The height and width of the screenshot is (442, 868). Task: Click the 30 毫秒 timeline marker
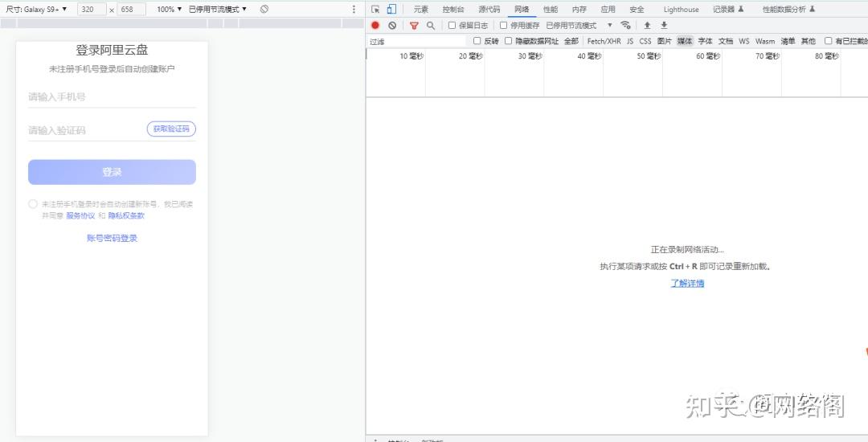coord(530,56)
